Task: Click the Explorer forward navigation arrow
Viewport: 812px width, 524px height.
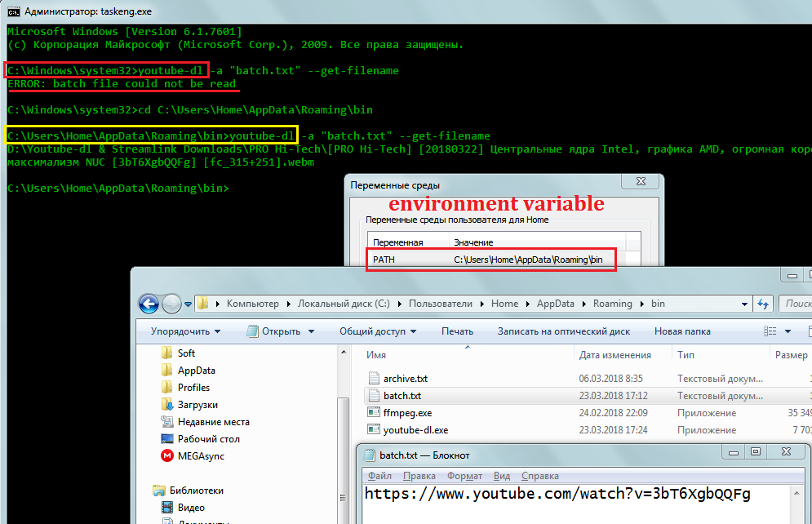Action: (x=171, y=304)
